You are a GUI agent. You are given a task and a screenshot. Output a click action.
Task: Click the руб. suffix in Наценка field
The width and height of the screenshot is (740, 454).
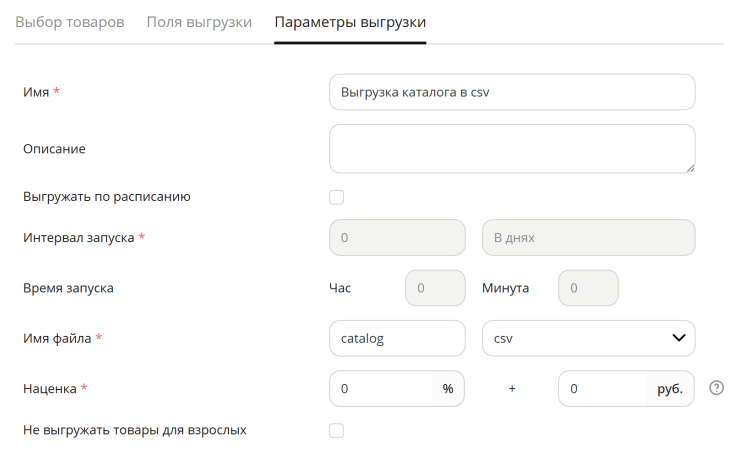[x=670, y=388]
